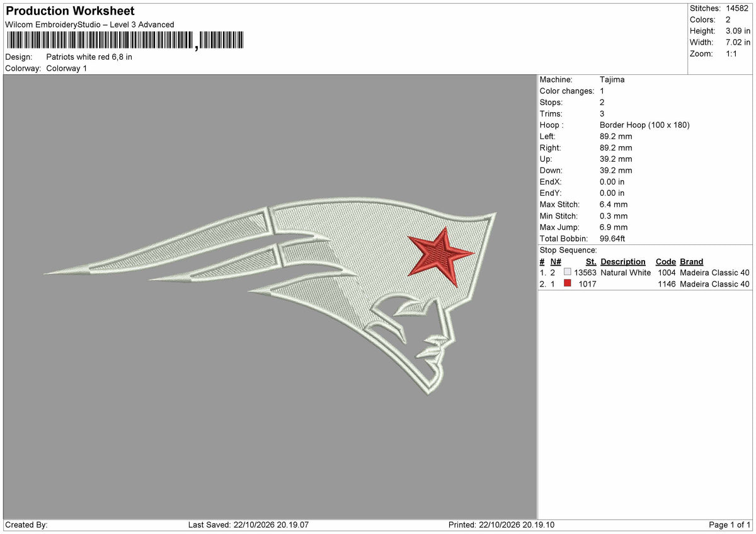Click the "Stops:" label
The width and height of the screenshot is (756, 534).
click(x=551, y=102)
